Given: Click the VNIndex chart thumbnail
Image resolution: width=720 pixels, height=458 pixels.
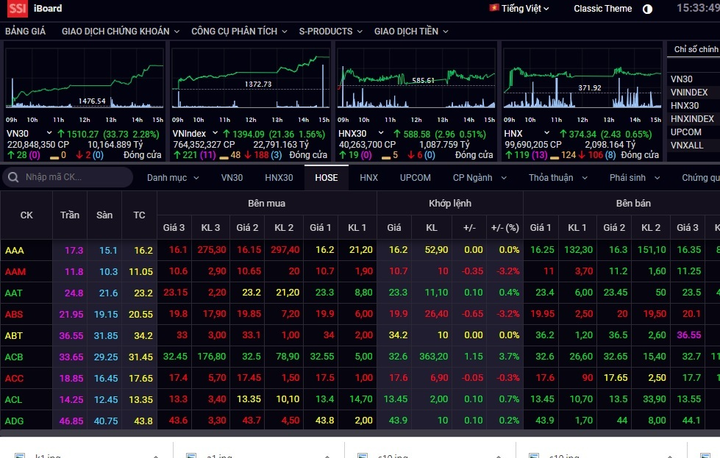Looking at the screenshot, I should click(x=250, y=79).
